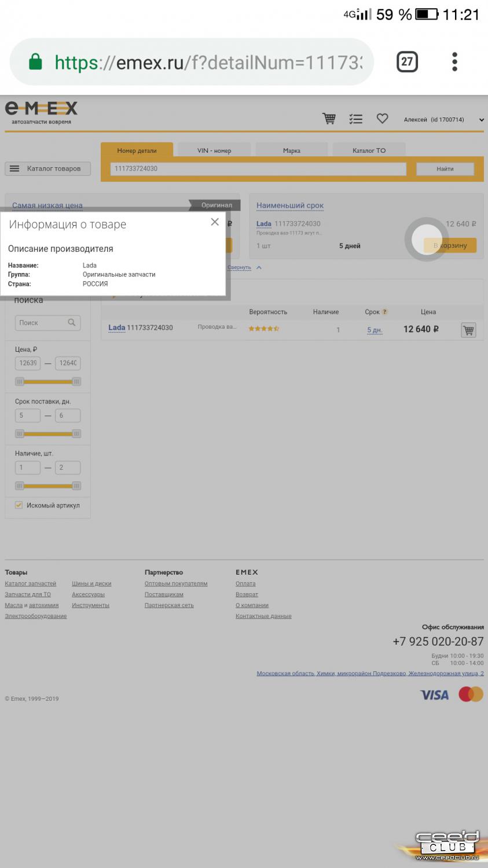Switch to 'Каталог ТО' tab
The height and width of the screenshot is (868, 488).
(369, 150)
